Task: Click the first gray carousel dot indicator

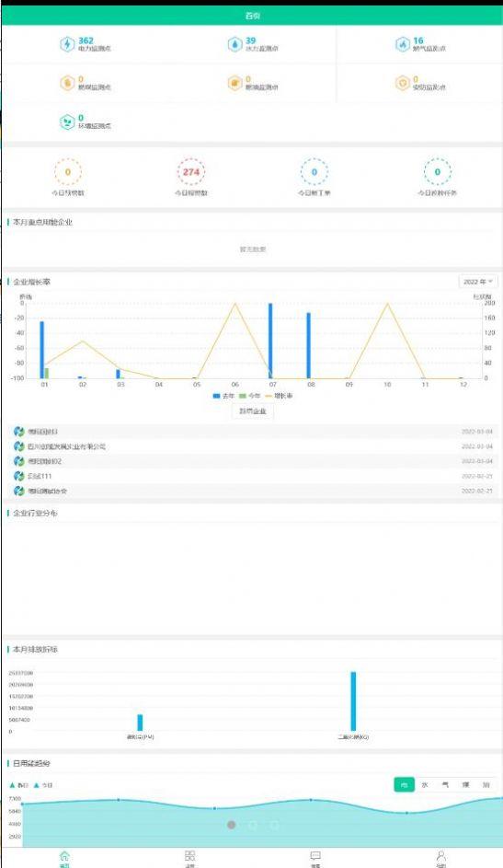Action: [232, 825]
